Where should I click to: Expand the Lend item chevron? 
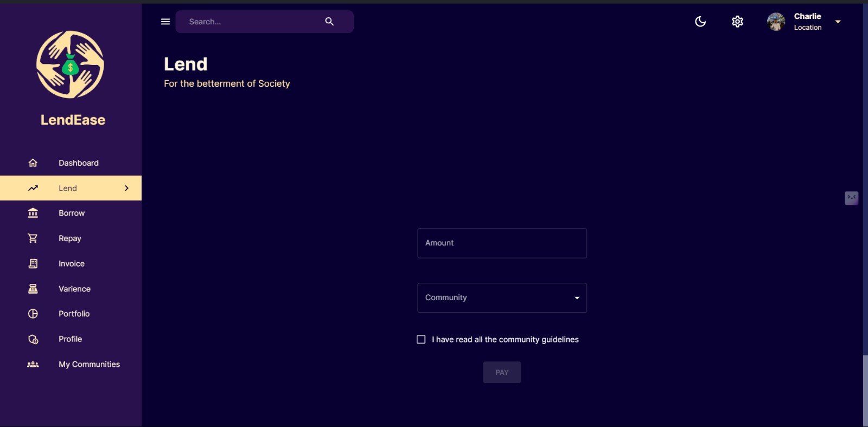(126, 188)
